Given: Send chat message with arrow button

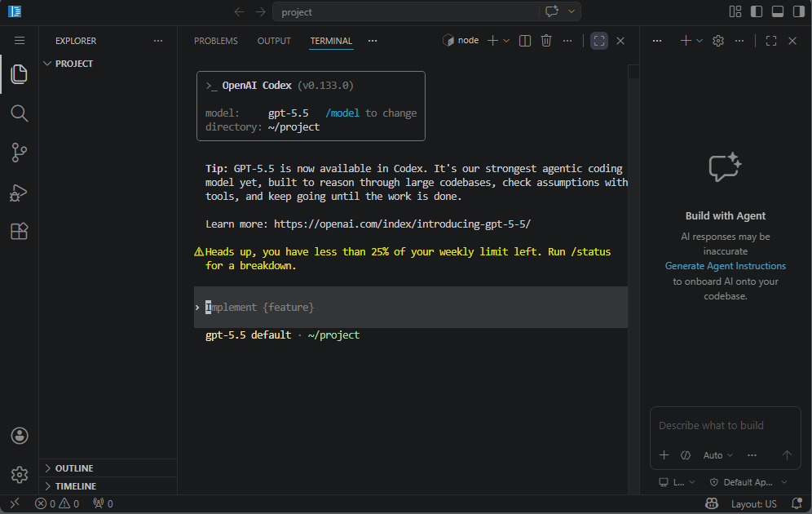Looking at the screenshot, I should pyautogui.click(x=787, y=455).
